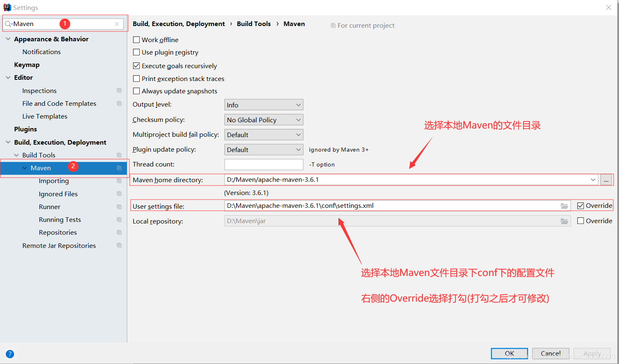This screenshot has width=619, height=364.
Task: Open the Runner settings under Maven
Action: point(50,207)
